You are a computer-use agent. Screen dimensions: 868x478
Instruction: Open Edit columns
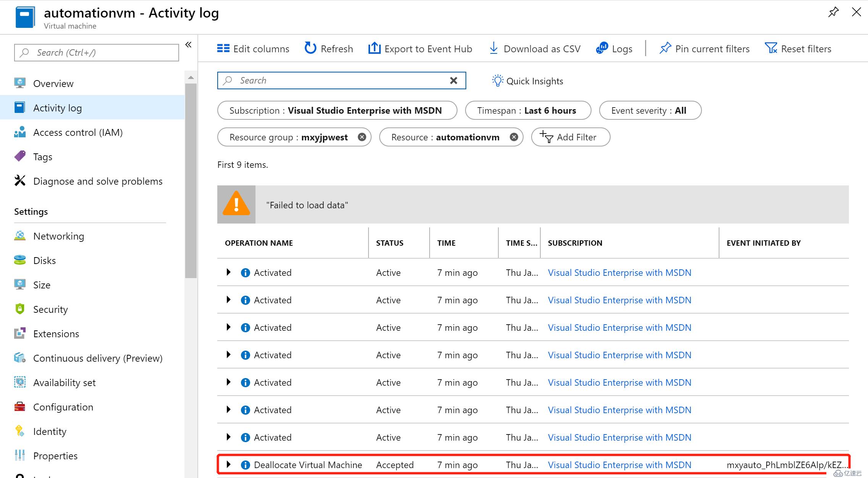coord(253,49)
